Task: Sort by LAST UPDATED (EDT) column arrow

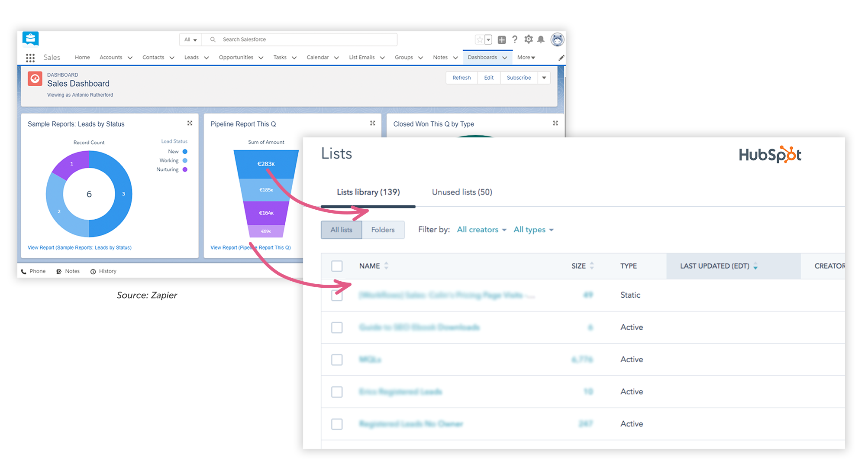Action: point(755,266)
